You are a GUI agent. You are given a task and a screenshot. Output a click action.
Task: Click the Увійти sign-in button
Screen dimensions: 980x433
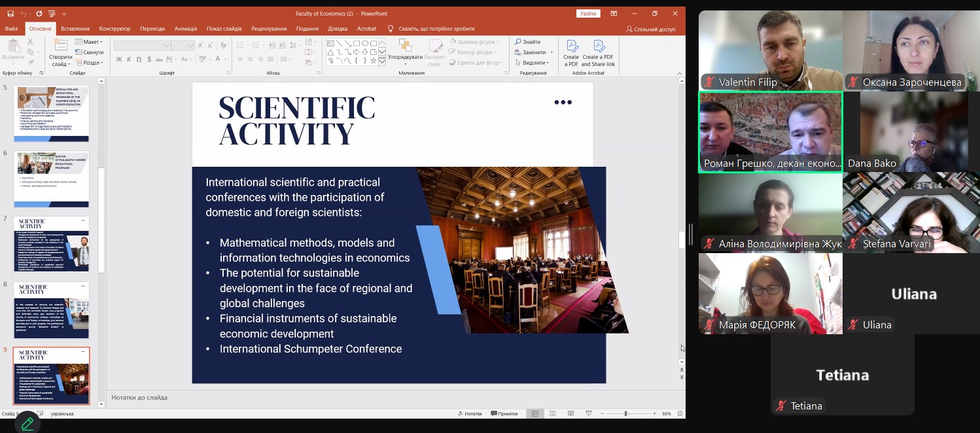pyautogui.click(x=588, y=13)
